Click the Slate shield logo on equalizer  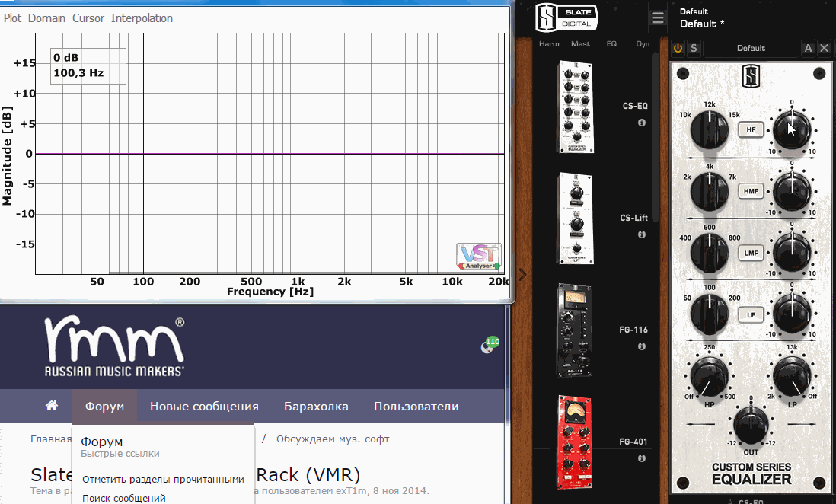[751, 75]
